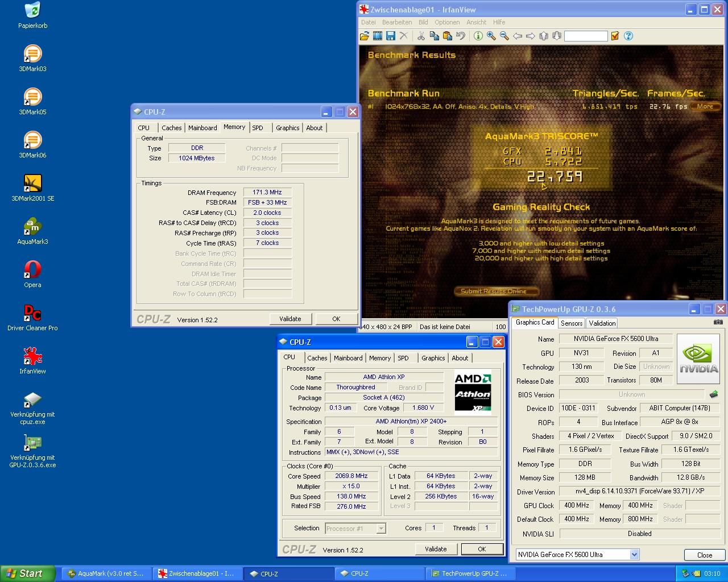Click the IrfanView Zoom in magnifier
The height and width of the screenshot is (582, 728).
[491, 36]
